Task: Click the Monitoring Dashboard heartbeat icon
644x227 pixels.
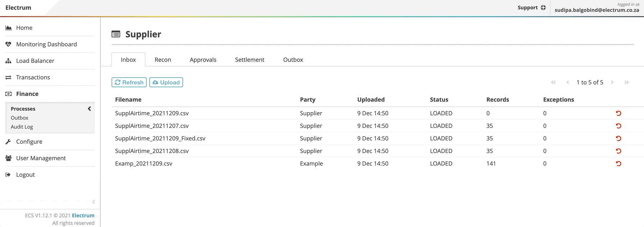Action: [8, 44]
